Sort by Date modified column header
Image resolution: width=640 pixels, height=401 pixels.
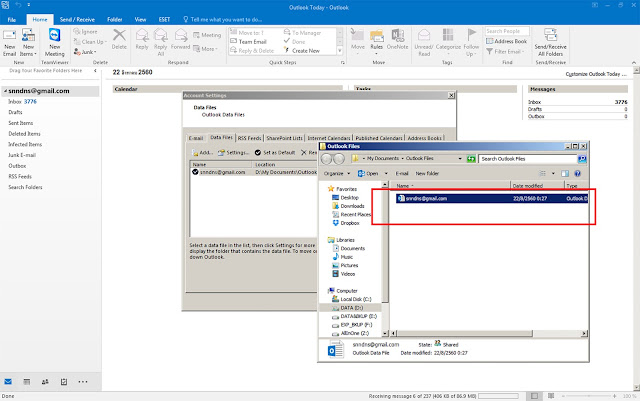pos(537,186)
